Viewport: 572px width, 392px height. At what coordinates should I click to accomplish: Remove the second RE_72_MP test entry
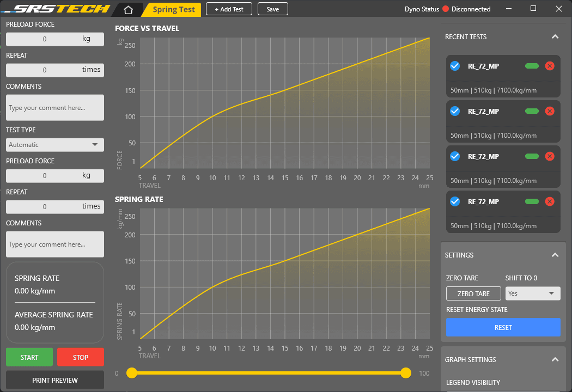(x=550, y=111)
